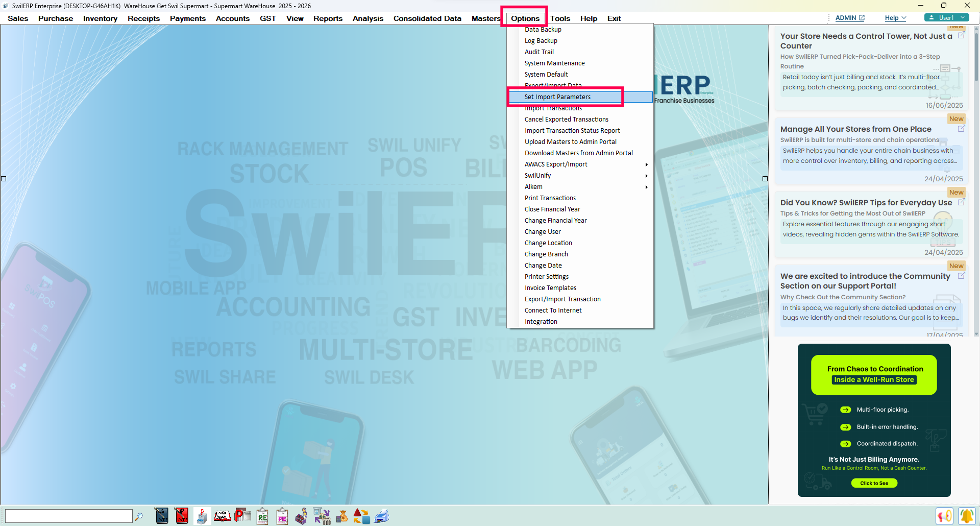980x526 pixels.
Task: Click the money bag calculator icon
Action: point(342,516)
